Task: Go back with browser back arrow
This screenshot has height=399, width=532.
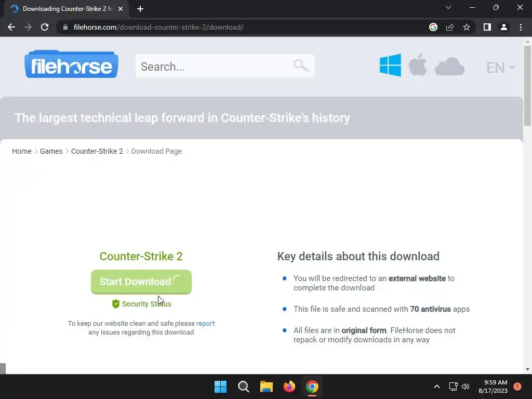Action: (x=11, y=27)
